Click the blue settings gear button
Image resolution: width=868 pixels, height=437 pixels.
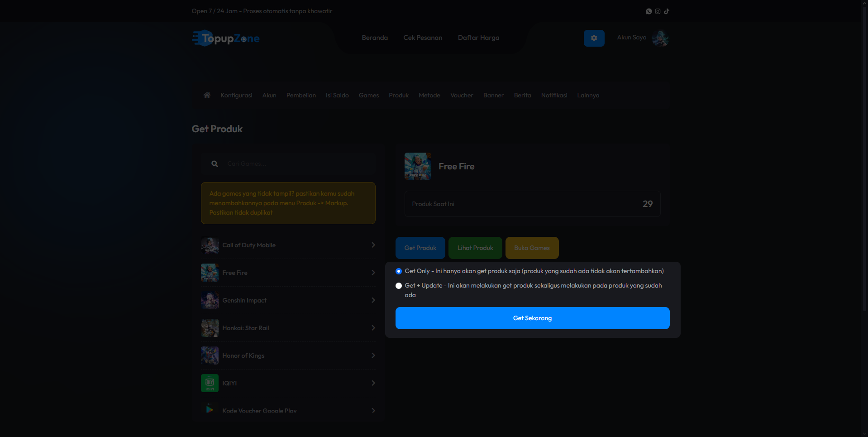[594, 38]
